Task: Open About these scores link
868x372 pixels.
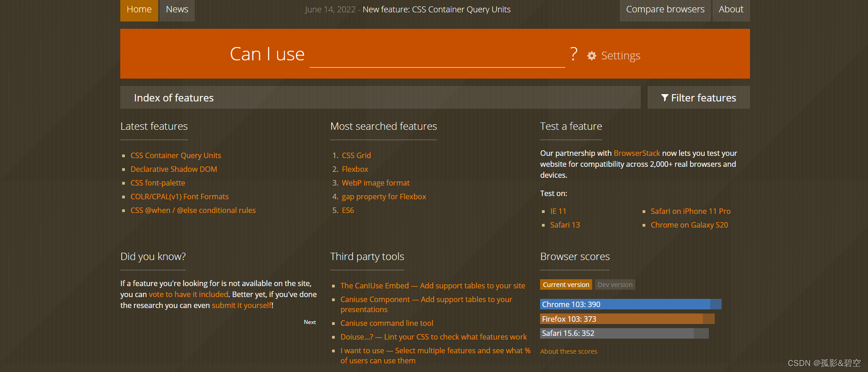Action: (568, 351)
